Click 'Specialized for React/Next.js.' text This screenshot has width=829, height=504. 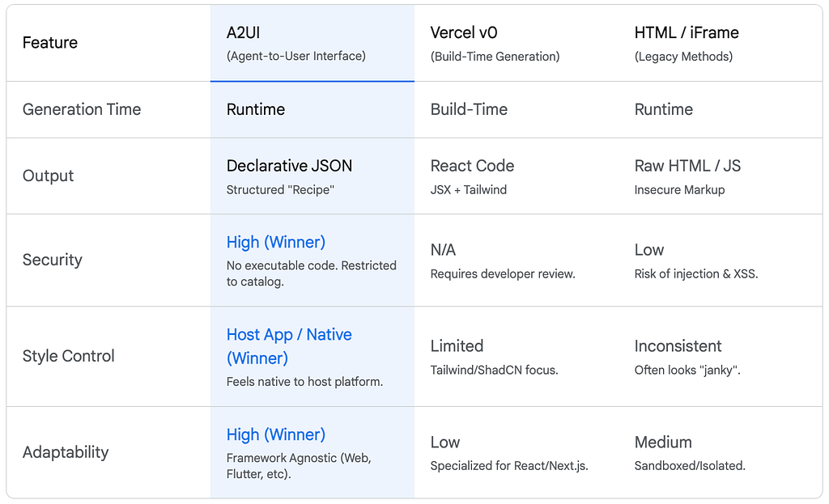pyautogui.click(x=509, y=466)
